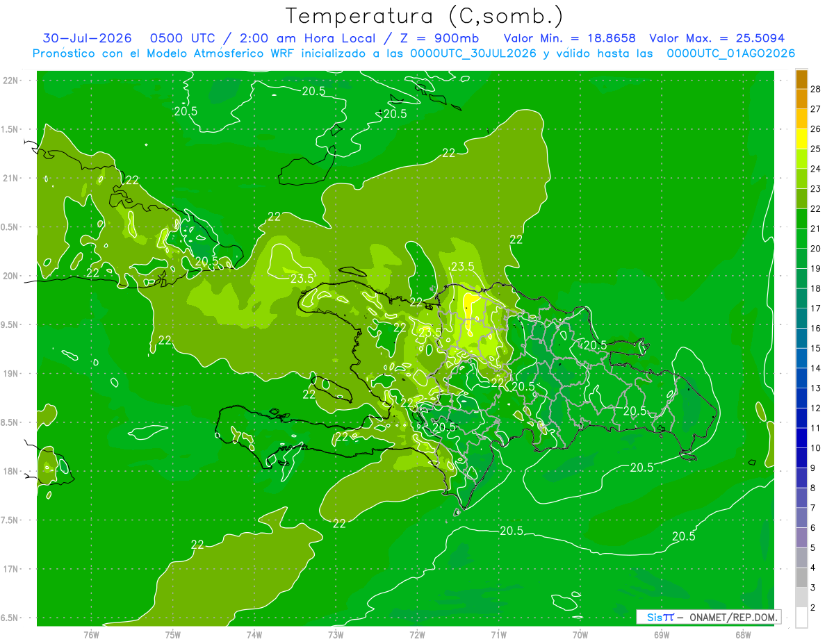Pick the dark orange swatch above legend 28
Image resolution: width=834 pixels, height=644 pixels.
pyautogui.click(x=801, y=79)
